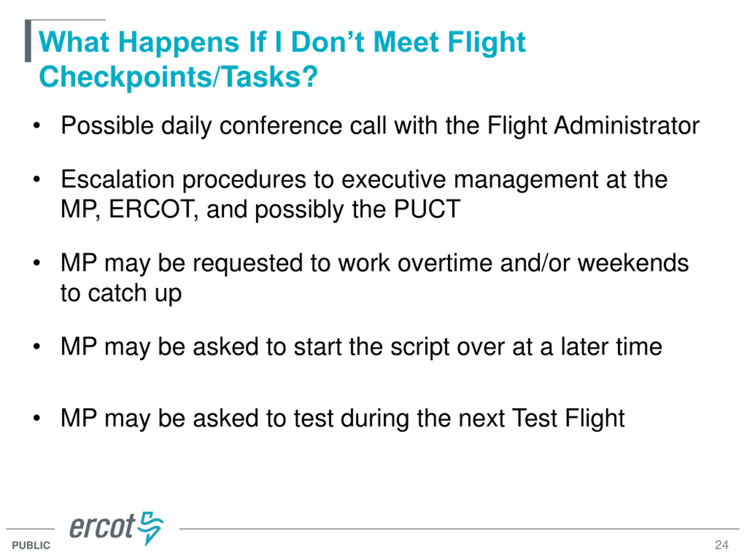Viewport: 747px width, 560px height.
Task: Click the 'Checkpoints/Tasks?' title line
Action: point(178,77)
